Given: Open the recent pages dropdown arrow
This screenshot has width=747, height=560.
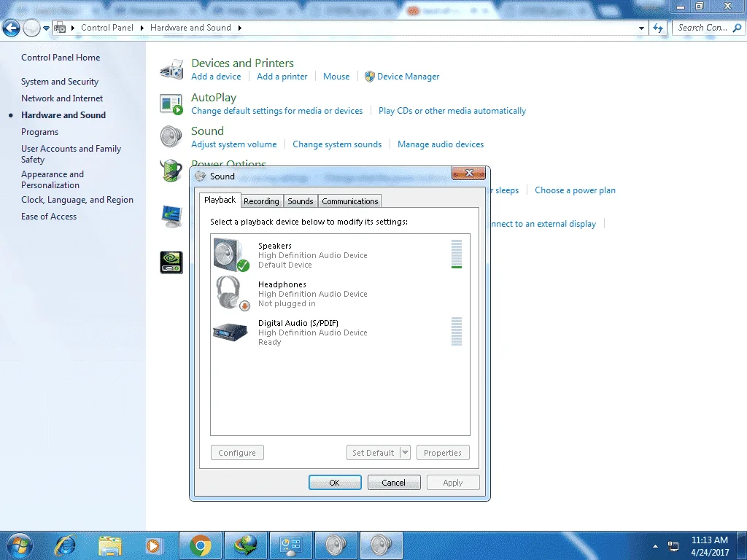Looking at the screenshot, I should click(46, 28).
